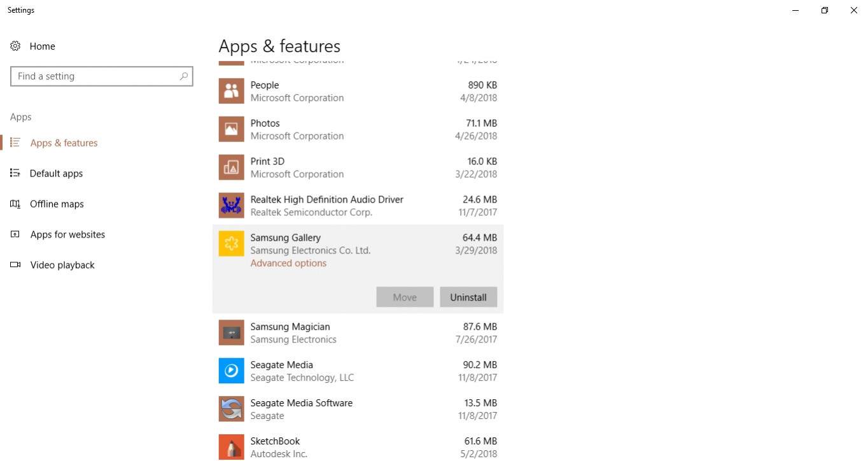Image resolution: width=868 pixels, height=461 pixels.
Task: Click the yellow Samsung Gallery icon
Action: coord(231,244)
